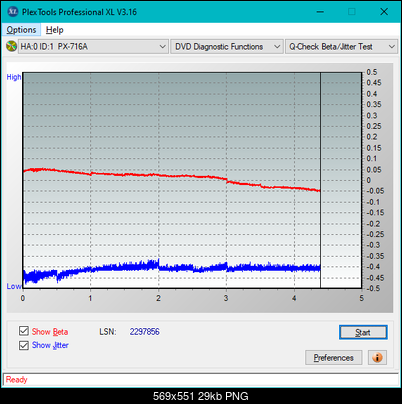Open the orange info icon button
402x404 pixels.
click(377, 358)
